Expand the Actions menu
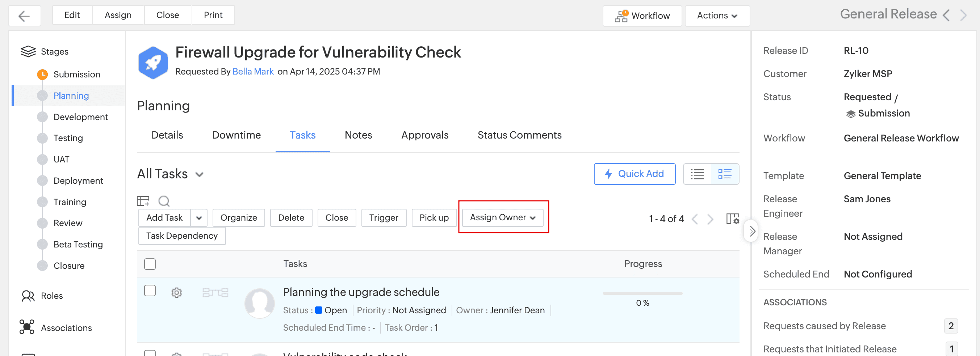Screen dimensions: 980x356 pos(717,16)
